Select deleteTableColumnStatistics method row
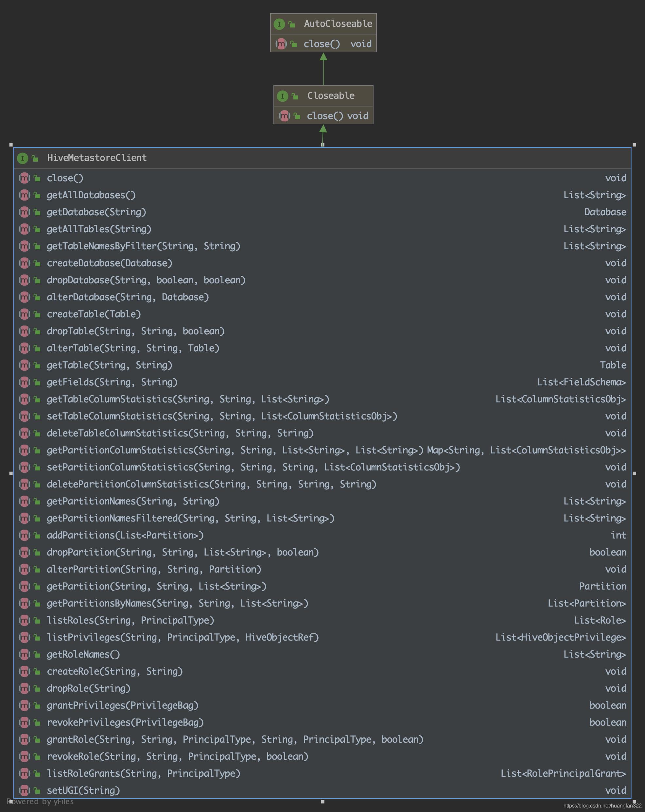Screen dimensions: 645x812 click(x=322, y=433)
